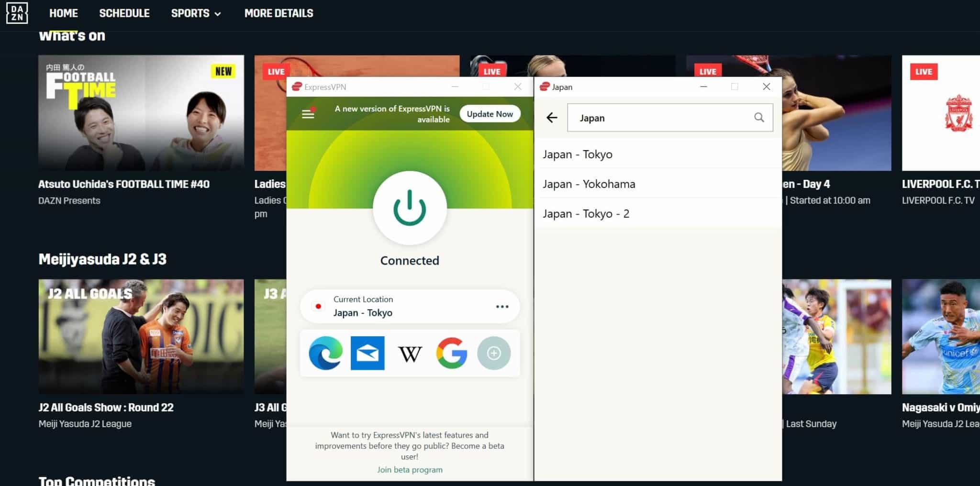Go back using the left arrow

[552, 118]
